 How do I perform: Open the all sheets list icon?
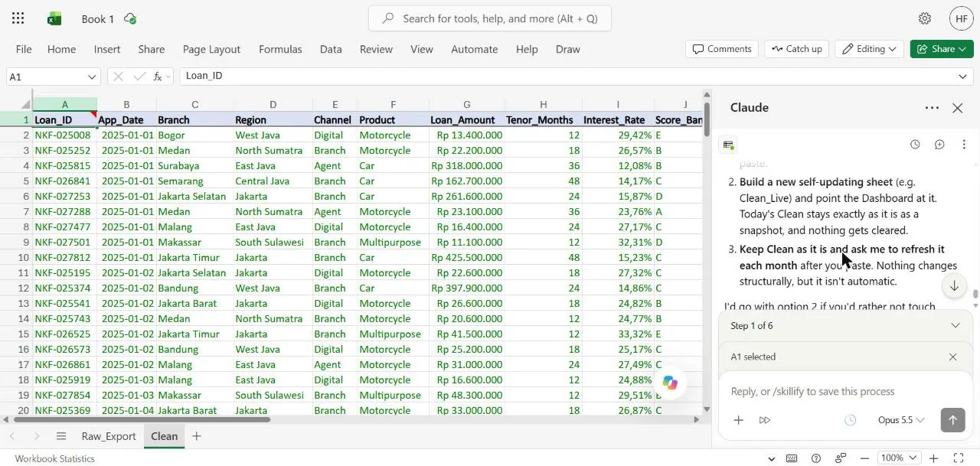pos(61,436)
